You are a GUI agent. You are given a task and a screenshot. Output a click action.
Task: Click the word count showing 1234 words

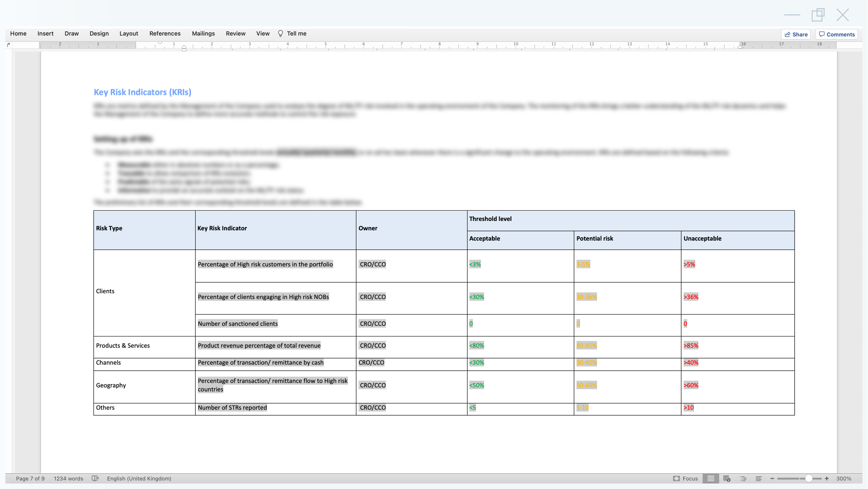click(x=68, y=478)
